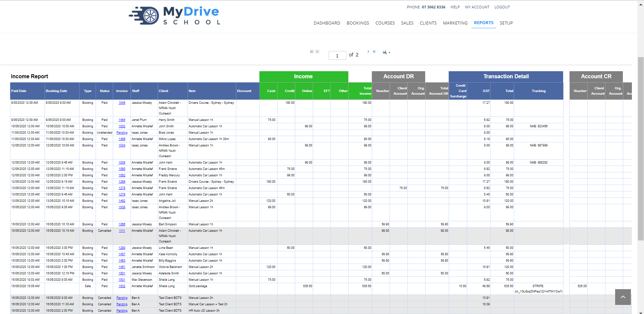Open invoice 1034
644x314 pixels.
click(122, 145)
